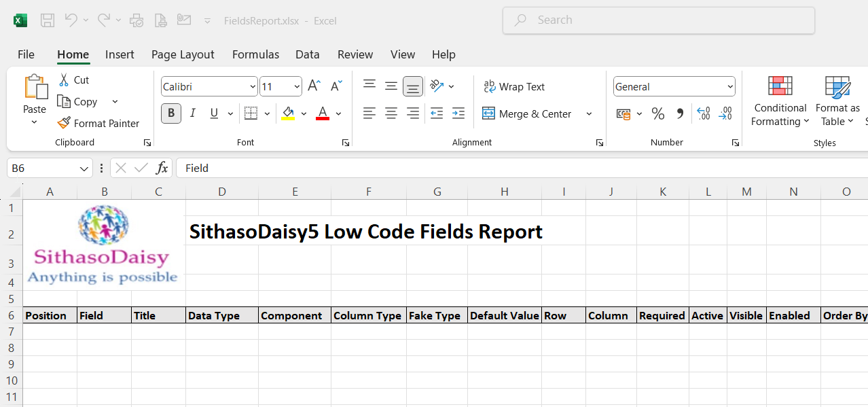Align text right icon
Viewport: 868px width, 407px height.
(x=413, y=113)
